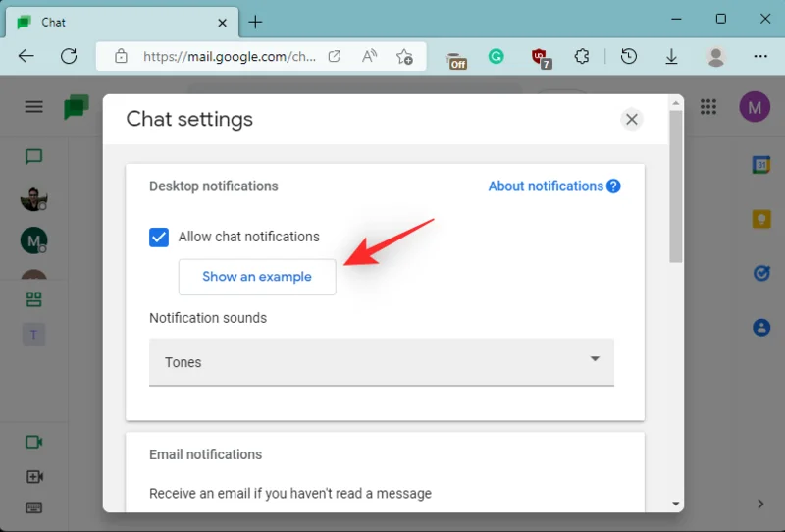Image resolution: width=785 pixels, height=532 pixels.
Task: Open browser History
Action: tap(629, 56)
